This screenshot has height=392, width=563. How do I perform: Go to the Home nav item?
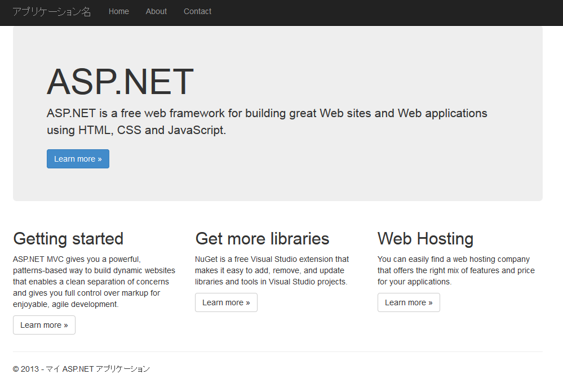(x=119, y=11)
